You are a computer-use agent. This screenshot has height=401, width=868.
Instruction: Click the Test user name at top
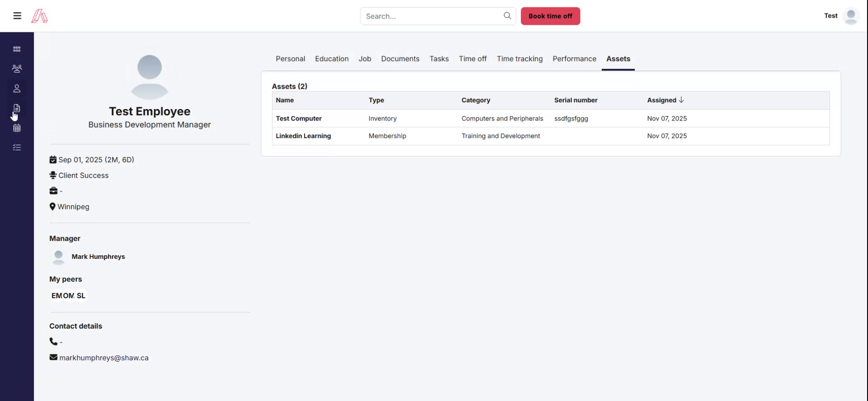pyautogui.click(x=830, y=16)
